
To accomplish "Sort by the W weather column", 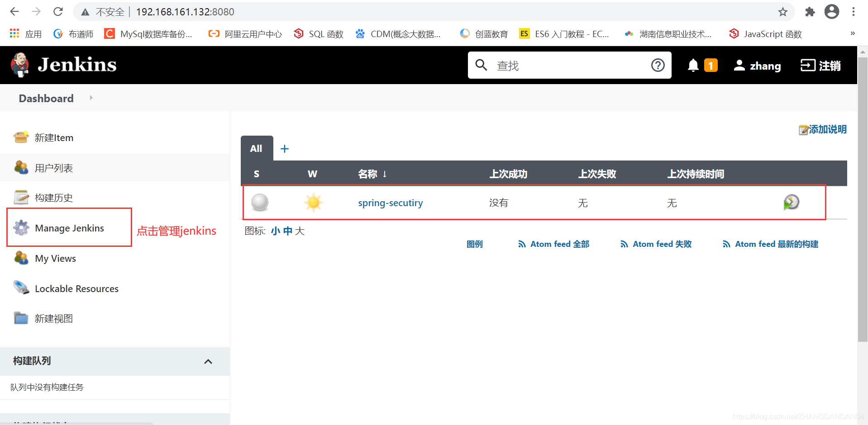I will (312, 174).
